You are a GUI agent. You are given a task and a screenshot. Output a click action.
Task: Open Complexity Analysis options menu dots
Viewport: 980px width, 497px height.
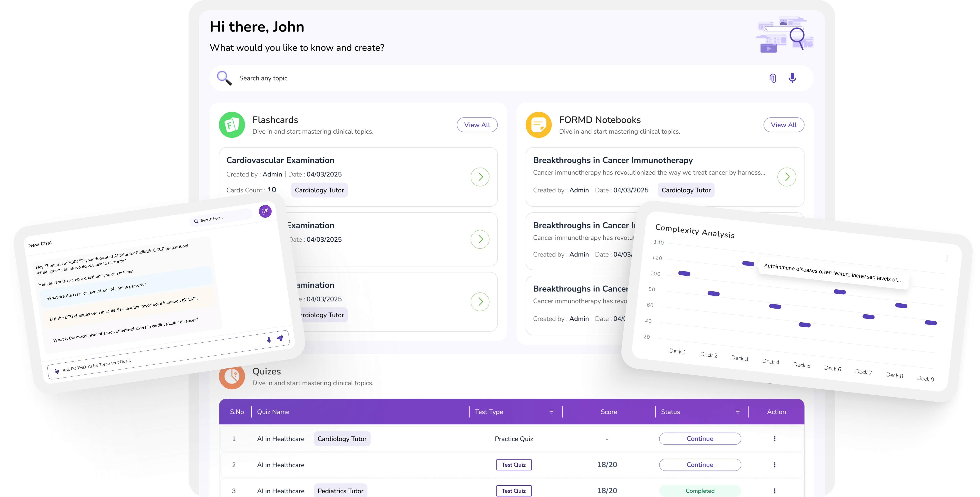tap(947, 258)
